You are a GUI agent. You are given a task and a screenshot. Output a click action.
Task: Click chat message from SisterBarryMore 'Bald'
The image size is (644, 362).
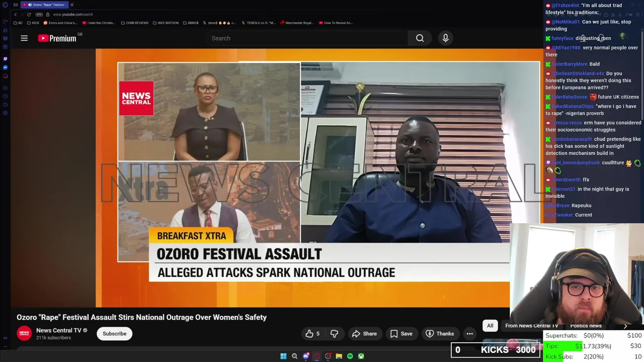[573, 64]
